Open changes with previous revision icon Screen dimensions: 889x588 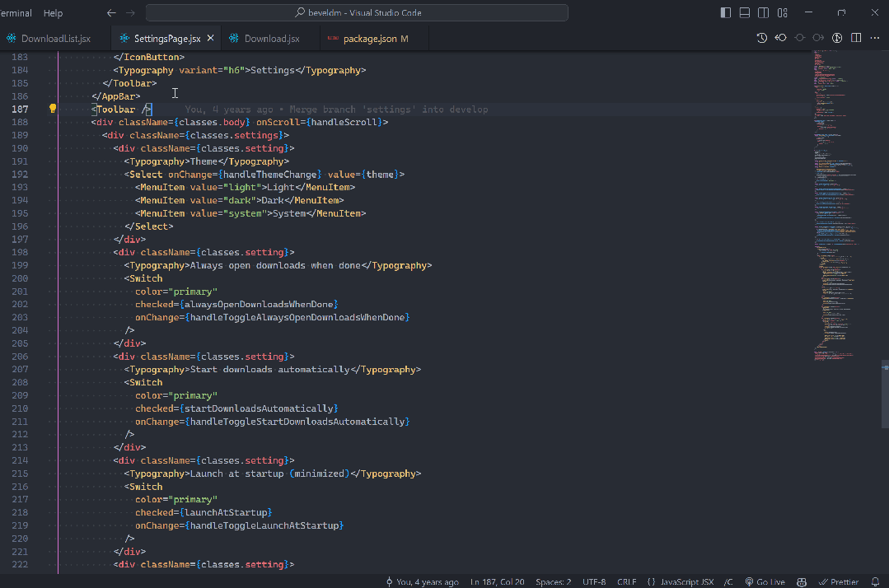point(781,39)
